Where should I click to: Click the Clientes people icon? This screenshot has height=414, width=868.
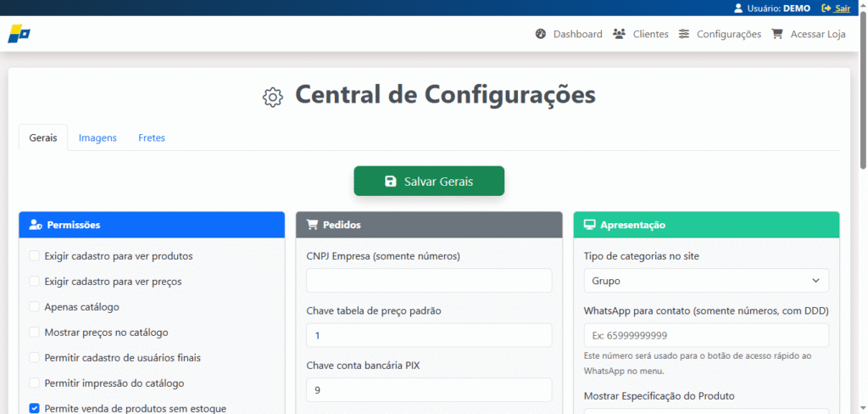619,34
